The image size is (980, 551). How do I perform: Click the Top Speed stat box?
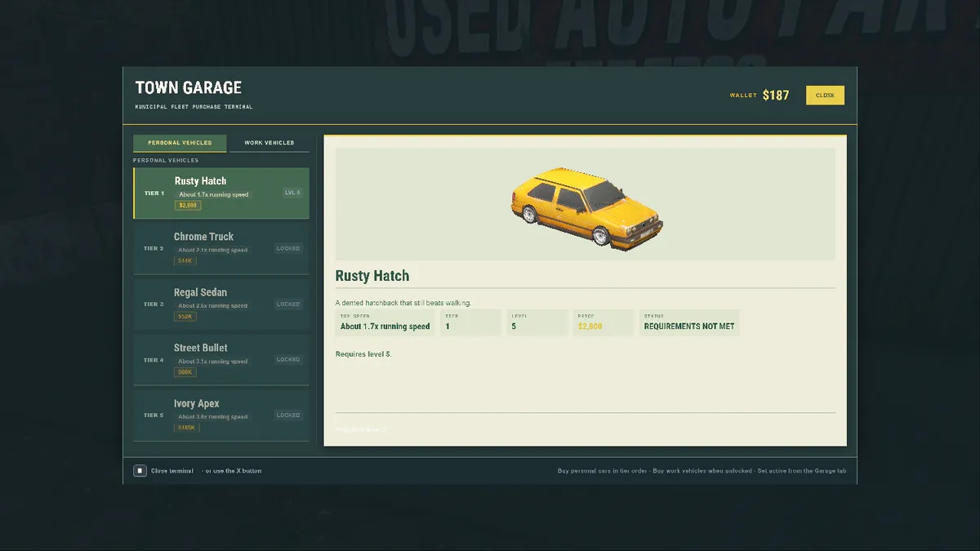385,322
